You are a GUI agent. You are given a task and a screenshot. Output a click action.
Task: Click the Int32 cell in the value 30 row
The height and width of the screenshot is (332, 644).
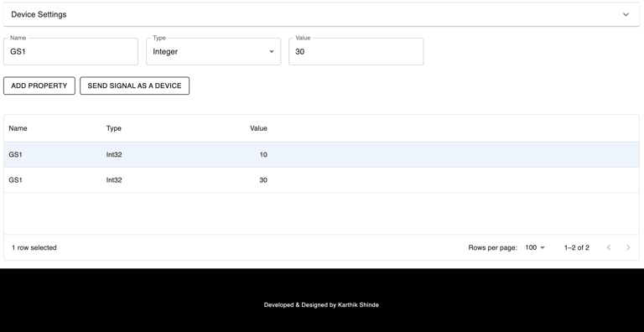pyautogui.click(x=114, y=180)
